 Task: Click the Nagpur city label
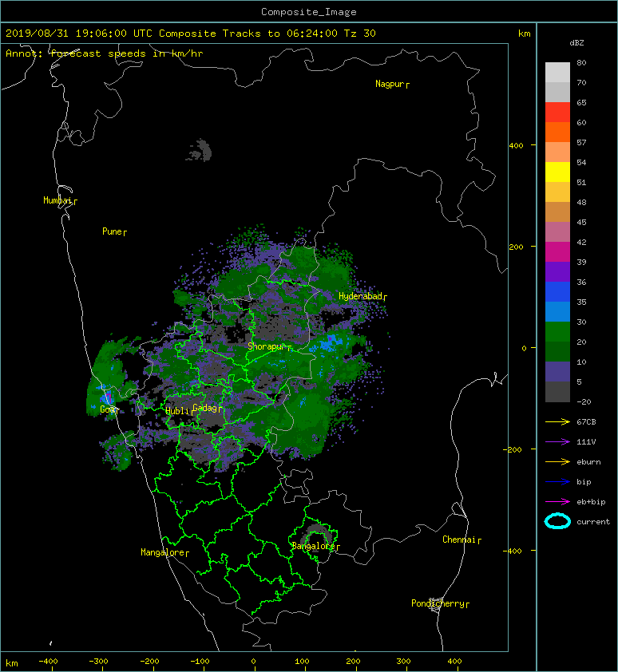point(390,84)
